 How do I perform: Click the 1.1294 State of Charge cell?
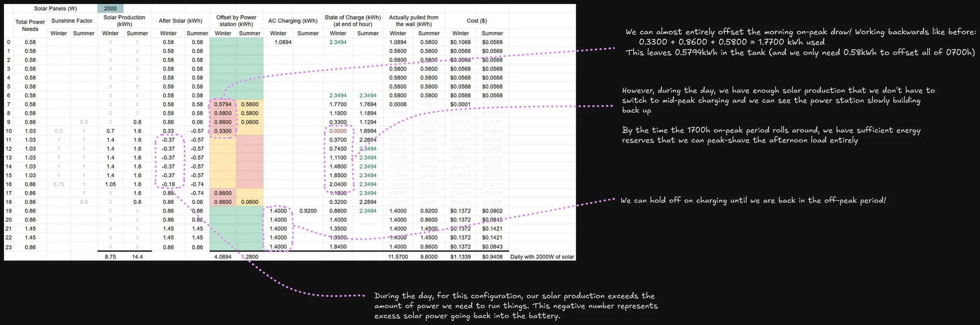[x=368, y=122]
